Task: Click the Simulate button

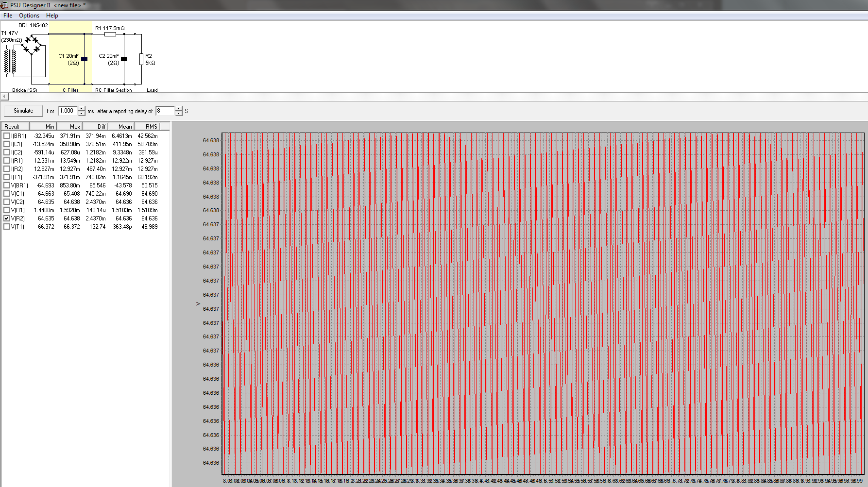Action: (x=23, y=111)
